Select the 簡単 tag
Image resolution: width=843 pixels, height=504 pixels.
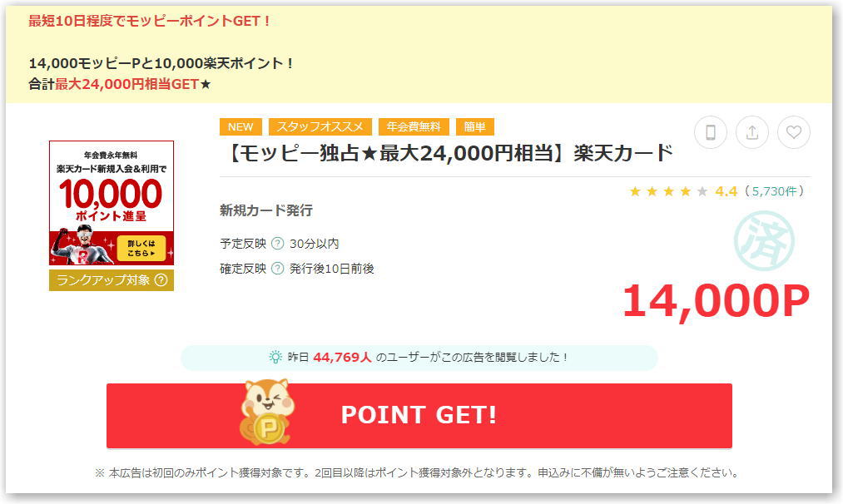(474, 126)
